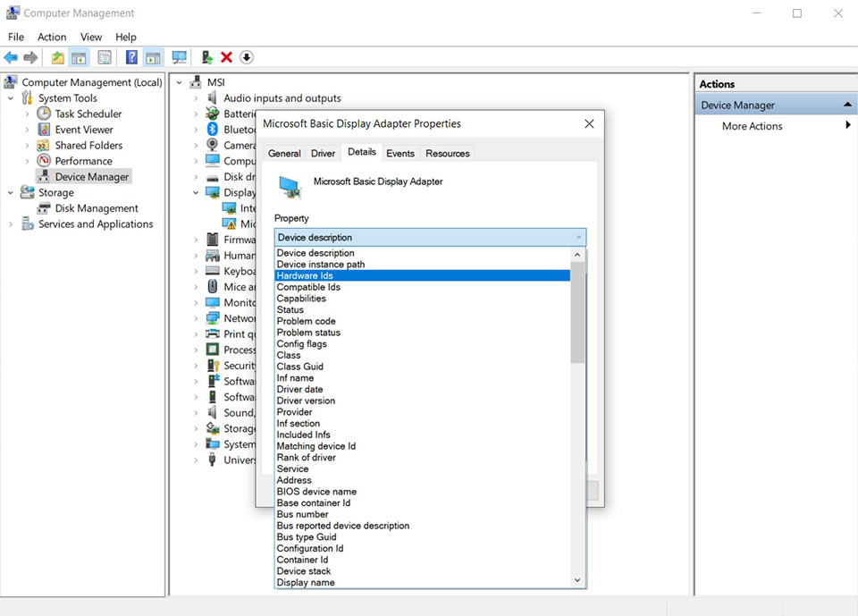Click the warning display adapter icon
The width and height of the screenshot is (858, 616).
[229, 224]
